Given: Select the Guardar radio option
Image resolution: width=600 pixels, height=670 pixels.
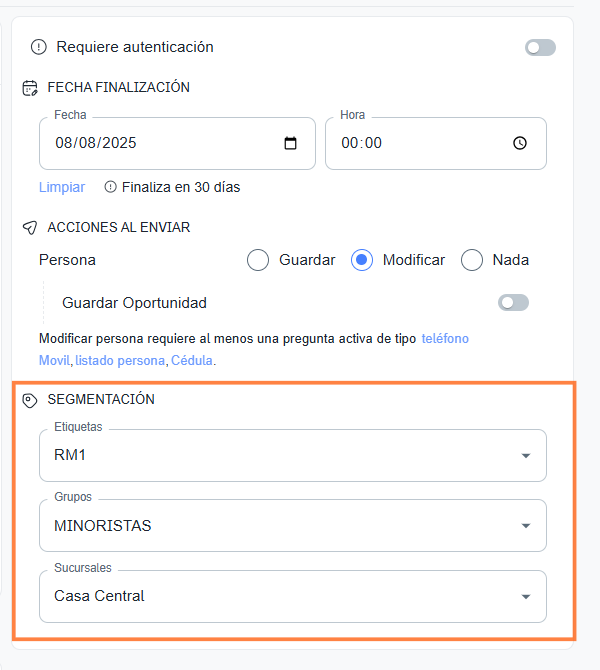Looking at the screenshot, I should [258, 260].
